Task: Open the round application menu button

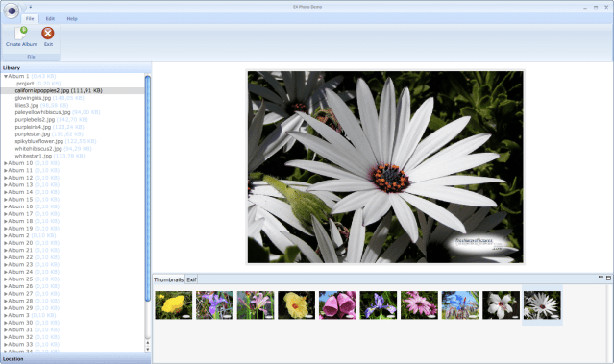Action: pyautogui.click(x=12, y=11)
